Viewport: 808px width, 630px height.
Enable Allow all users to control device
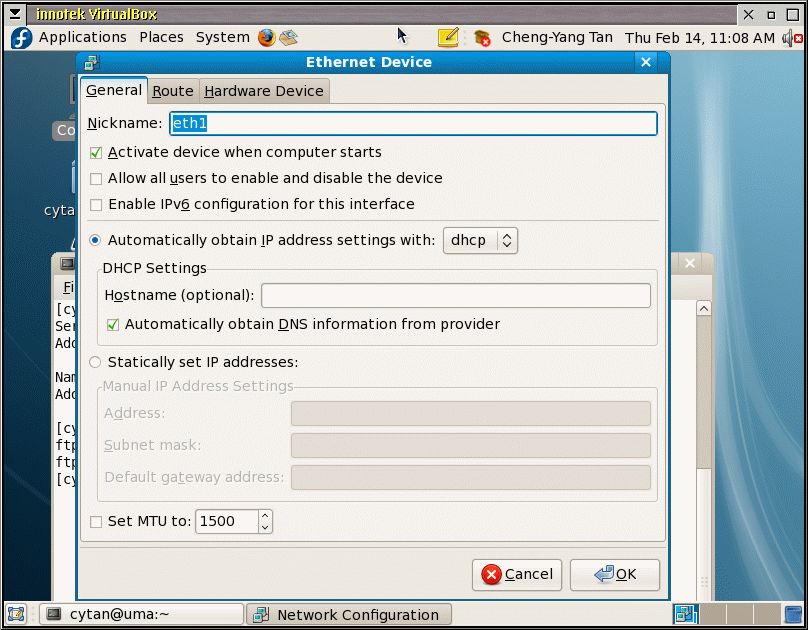96,179
